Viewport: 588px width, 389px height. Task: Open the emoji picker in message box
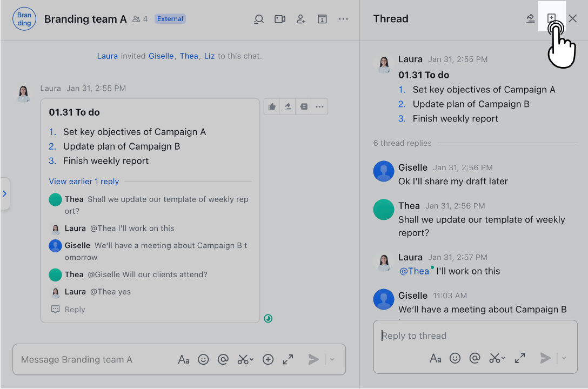[x=204, y=359]
